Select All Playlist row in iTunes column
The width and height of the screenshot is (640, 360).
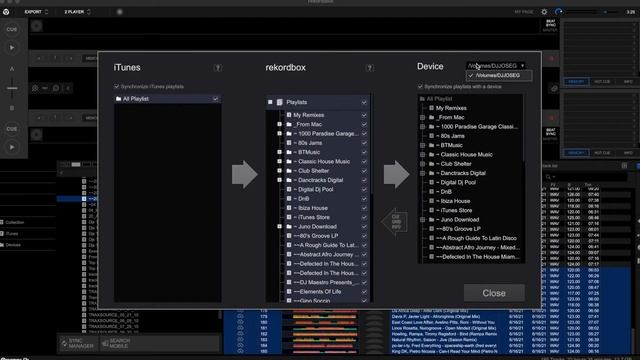[168, 99]
